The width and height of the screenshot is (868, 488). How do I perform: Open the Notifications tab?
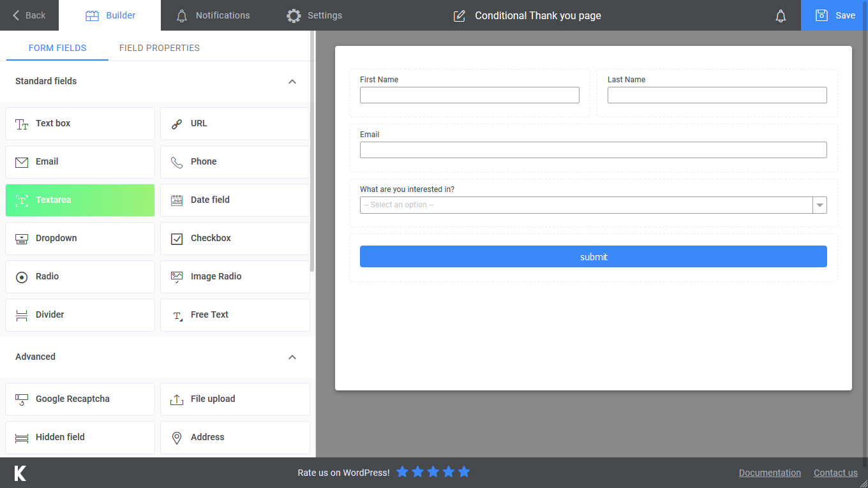pyautogui.click(x=213, y=15)
